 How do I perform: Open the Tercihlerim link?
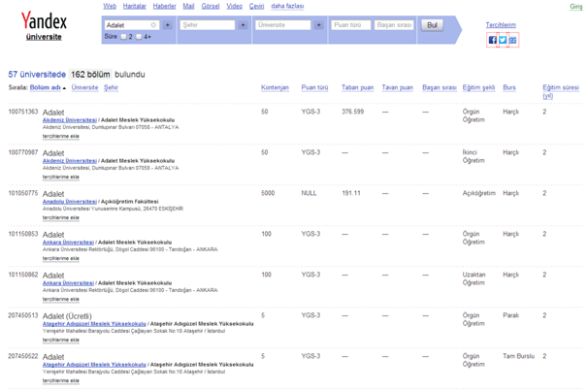pyautogui.click(x=501, y=25)
